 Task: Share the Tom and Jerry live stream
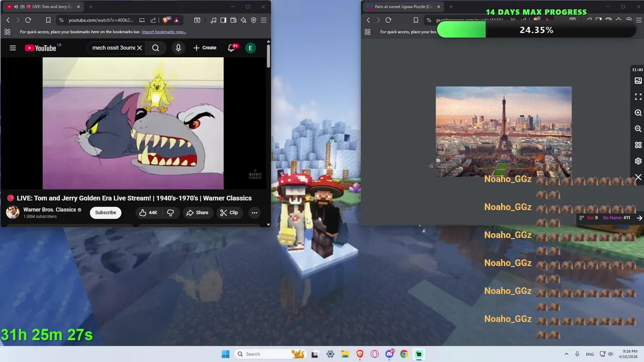tap(197, 212)
